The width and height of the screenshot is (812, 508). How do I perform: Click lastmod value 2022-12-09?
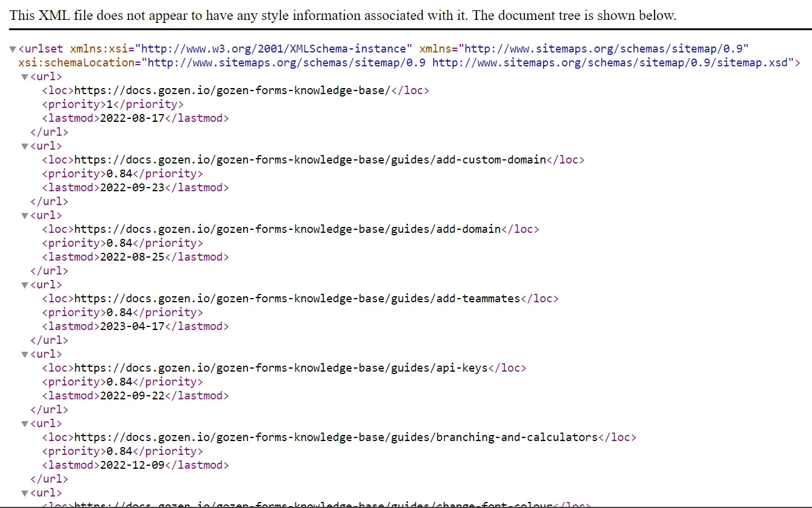point(132,465)
